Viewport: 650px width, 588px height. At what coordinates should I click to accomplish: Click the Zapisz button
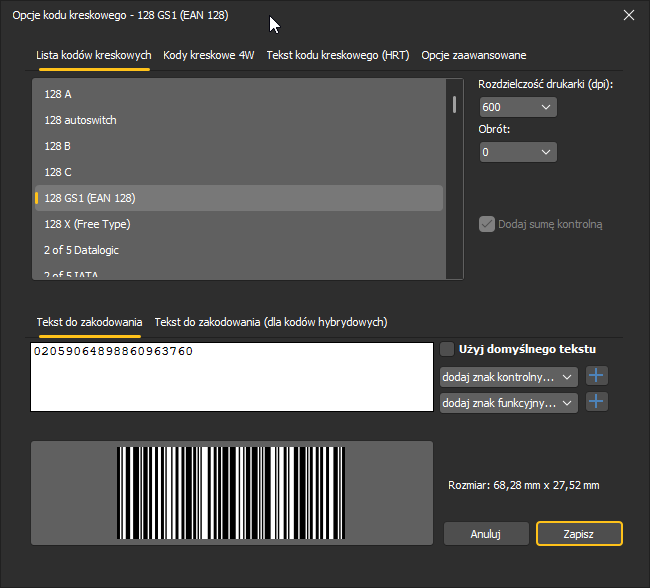[579, 534]
